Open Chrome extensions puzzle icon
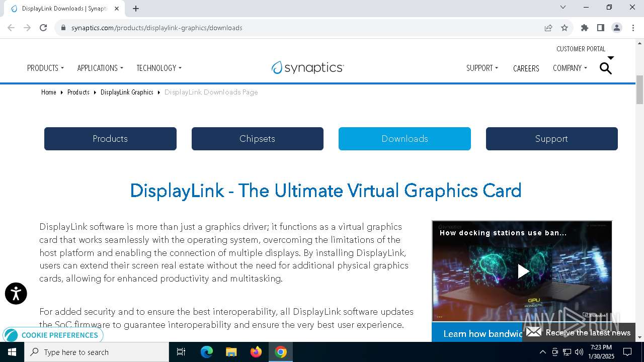Viewport: 644px width, 362px height. (x=585, y=28)
